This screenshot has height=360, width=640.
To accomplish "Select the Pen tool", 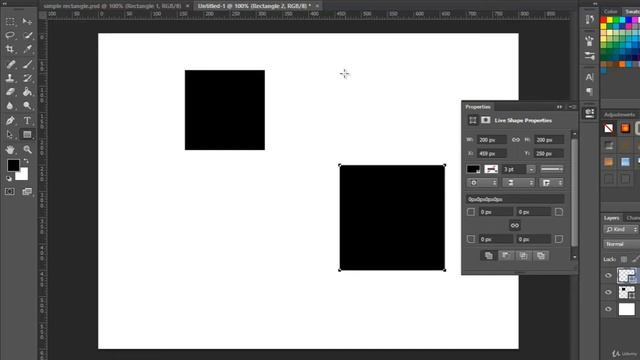I will coord(10,120).
